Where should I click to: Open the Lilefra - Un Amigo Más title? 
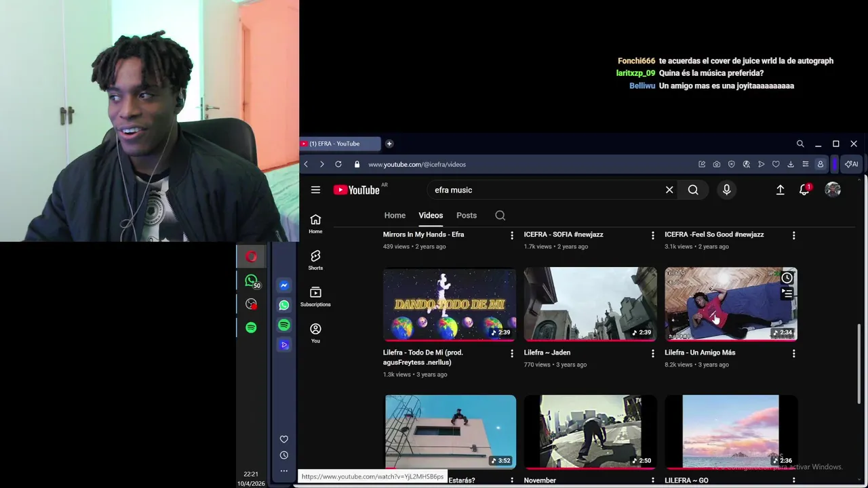pyautogui.click(x=700, y=352)
